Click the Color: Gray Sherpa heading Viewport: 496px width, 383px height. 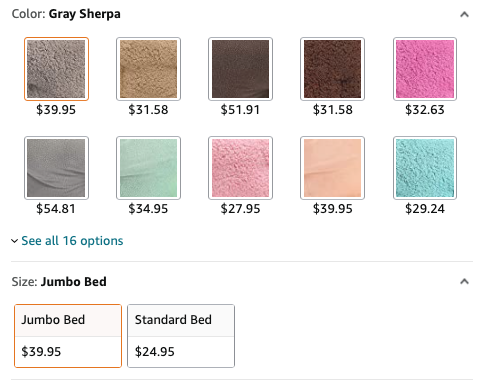pos(66,14)
